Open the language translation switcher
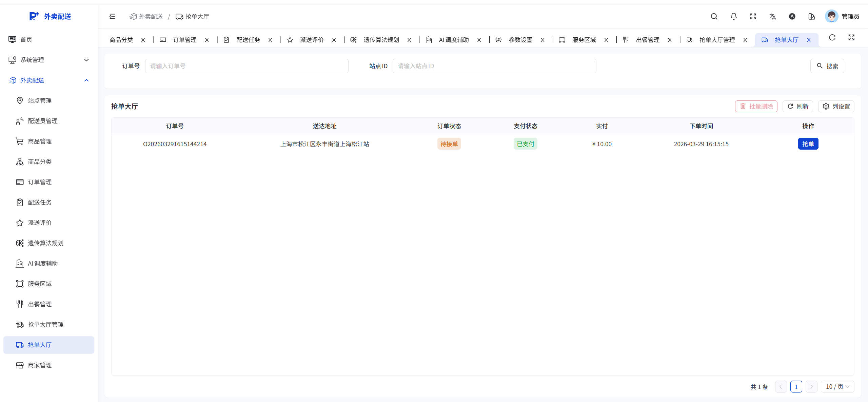Screen dimensions: 868x402 (x=773, y=16)
